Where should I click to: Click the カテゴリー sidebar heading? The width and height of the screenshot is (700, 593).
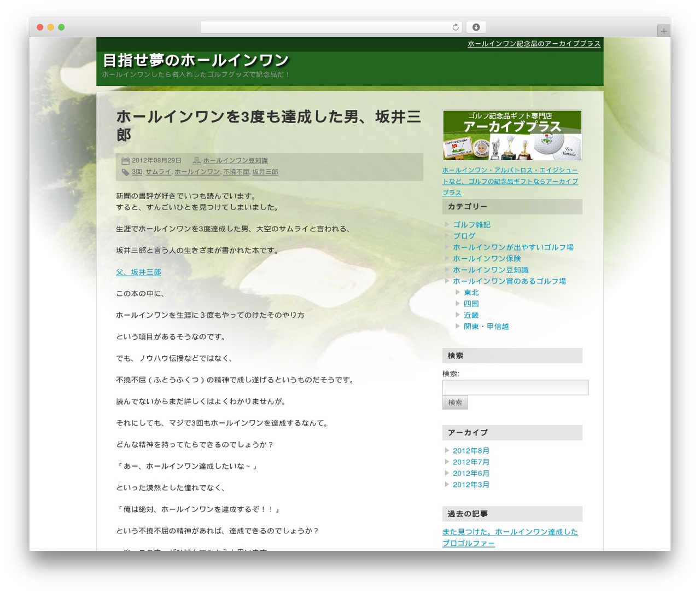click(512, 207)
